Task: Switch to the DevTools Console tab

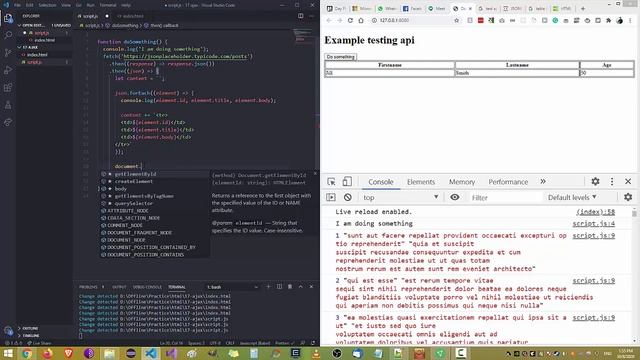Action: click(381, 182)
